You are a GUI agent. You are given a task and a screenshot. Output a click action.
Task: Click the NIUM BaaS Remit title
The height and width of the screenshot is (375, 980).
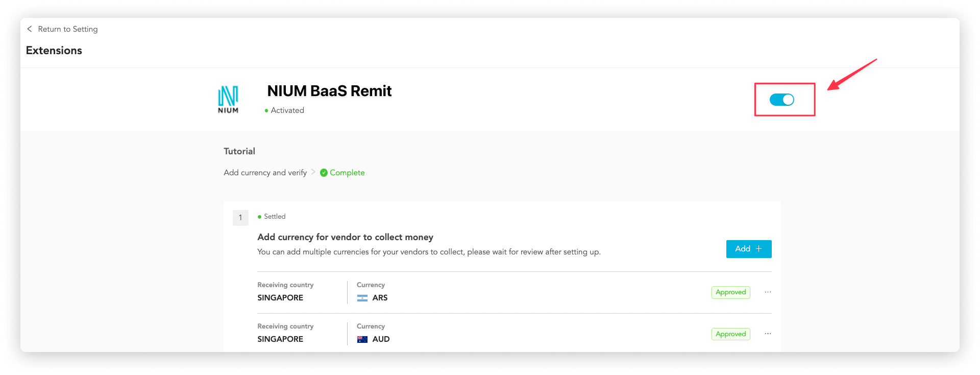[x=329, y=91]
